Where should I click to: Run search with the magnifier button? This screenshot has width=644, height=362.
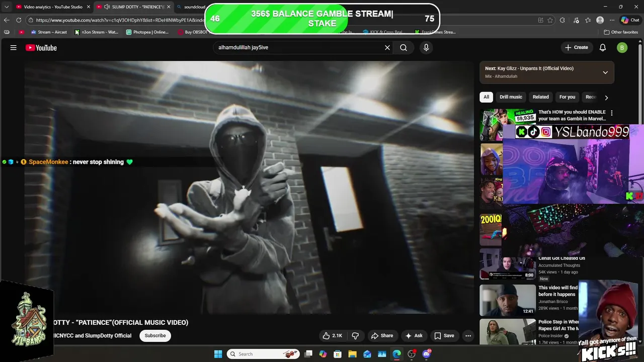[404, 48]
